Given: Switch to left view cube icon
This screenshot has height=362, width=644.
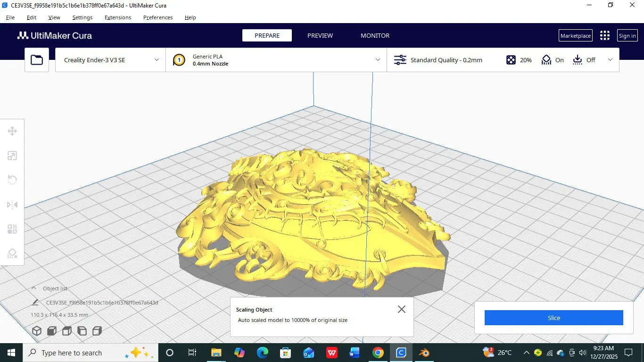Looking at the screenshot, I should click(82, 331).
